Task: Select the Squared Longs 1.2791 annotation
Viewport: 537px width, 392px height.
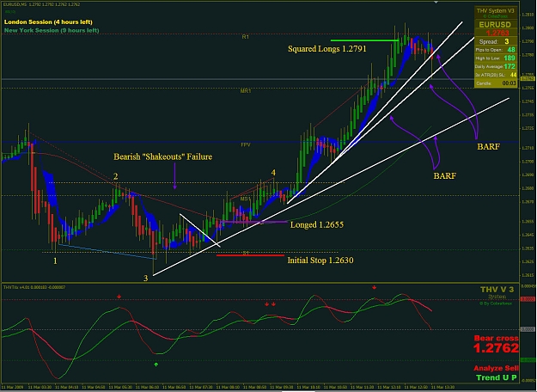Action: 327,49
